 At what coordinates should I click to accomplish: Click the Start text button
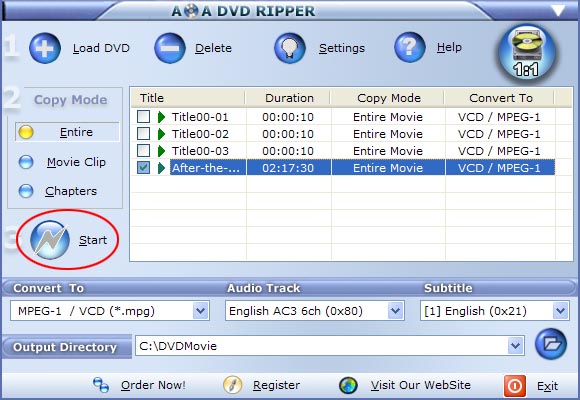(93, 240)
